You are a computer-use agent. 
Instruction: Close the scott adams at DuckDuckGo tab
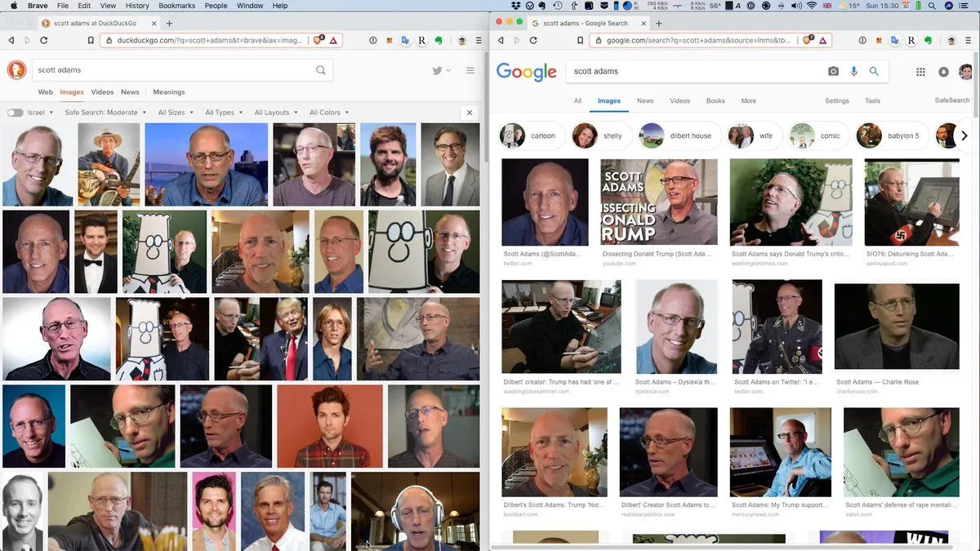(x=153, y=24)
